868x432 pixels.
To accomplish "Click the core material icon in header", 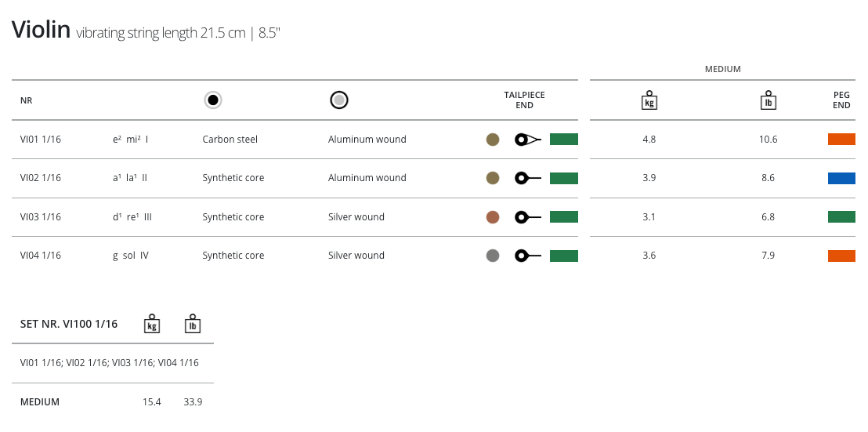I will 213,100.
